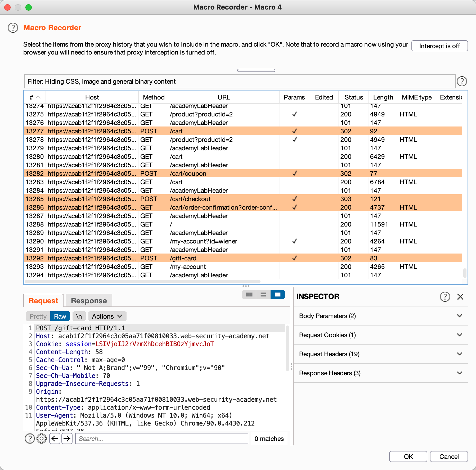This screenshot has width=476, height=470.
Task: Open Macro Recorder help icon
Action: pyautogui.click(x=13, y=28)
